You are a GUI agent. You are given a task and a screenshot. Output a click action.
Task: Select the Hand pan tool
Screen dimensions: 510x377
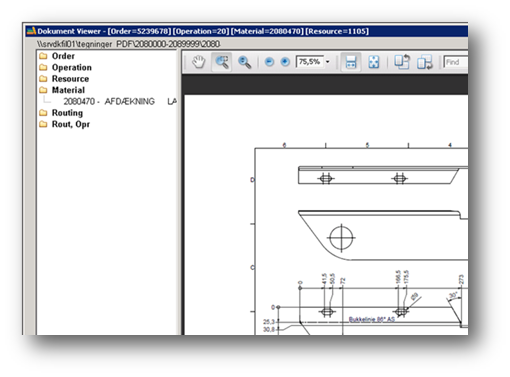tap(199, 62)
